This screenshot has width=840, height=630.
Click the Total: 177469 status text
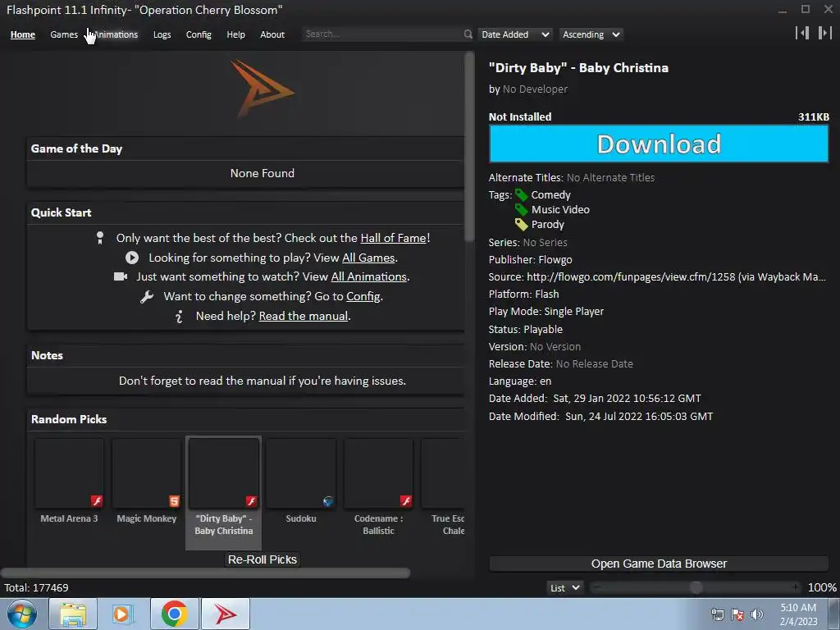pos(36,587)
